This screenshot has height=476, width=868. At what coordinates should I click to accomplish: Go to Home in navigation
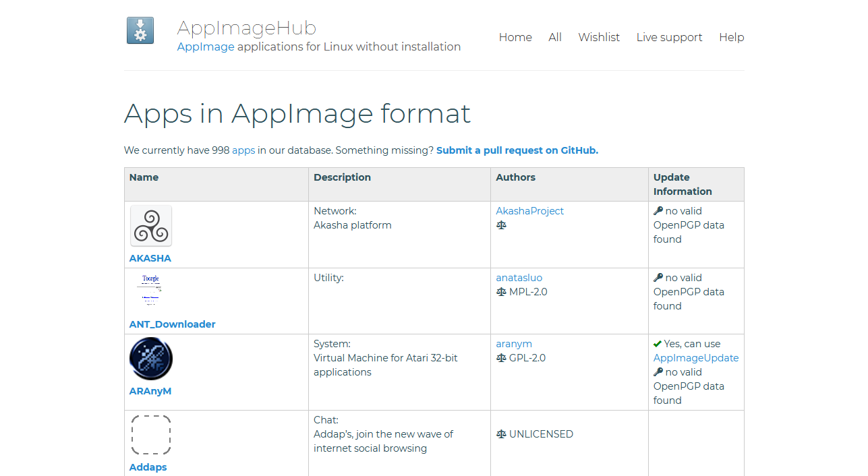[515, 37]
